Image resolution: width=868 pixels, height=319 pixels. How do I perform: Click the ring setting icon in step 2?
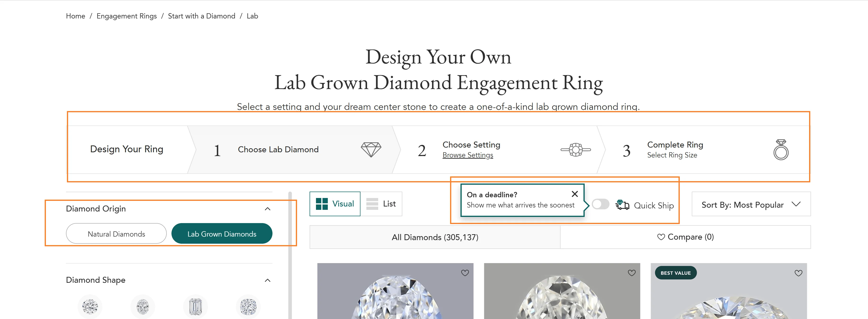coord(575,149)
